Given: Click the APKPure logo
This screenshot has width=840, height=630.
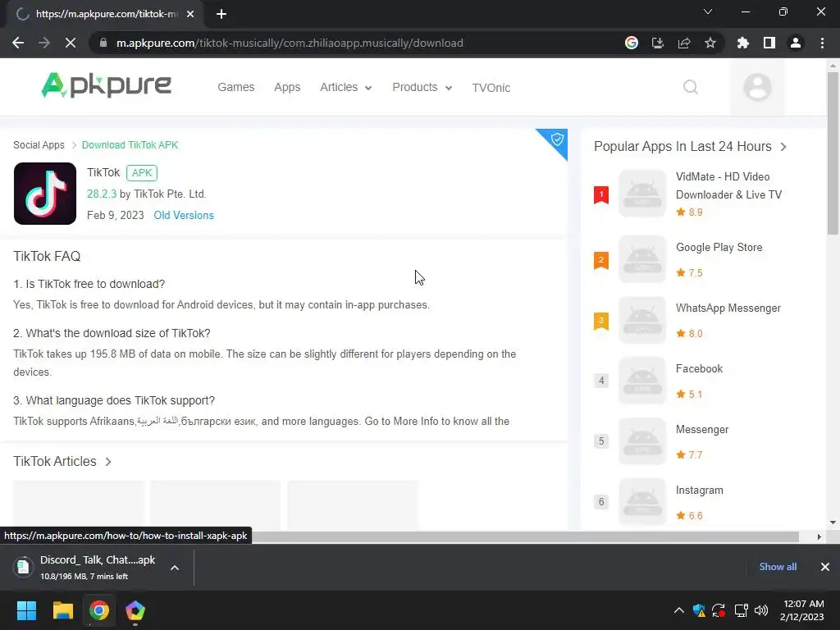Looking at the screenshot, I should (106, 85).
